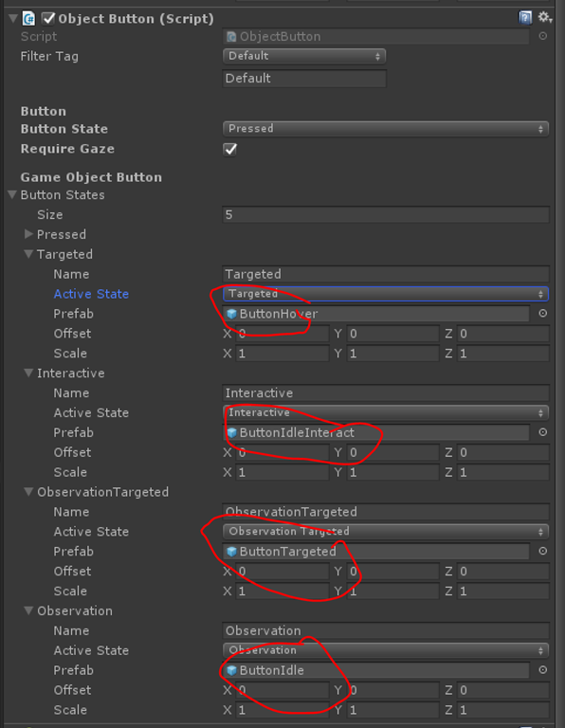Disable the Object Button script component checkbox

[48, 19]
